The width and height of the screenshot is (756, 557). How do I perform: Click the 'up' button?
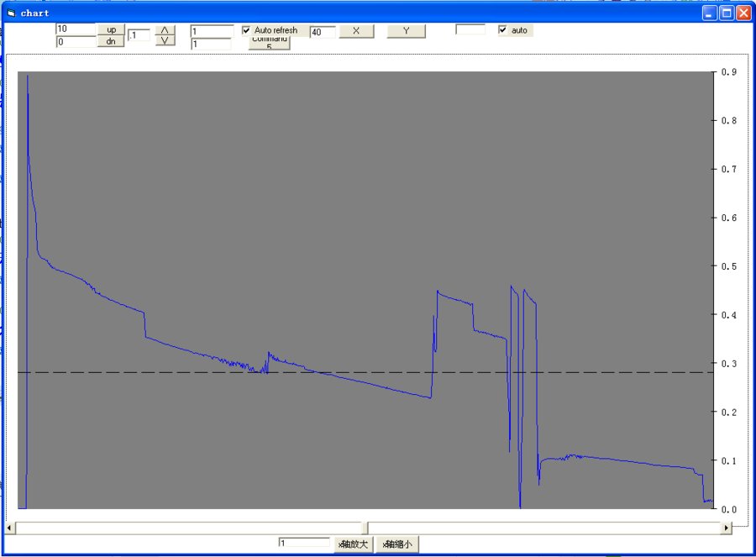[x=111, y=29]
